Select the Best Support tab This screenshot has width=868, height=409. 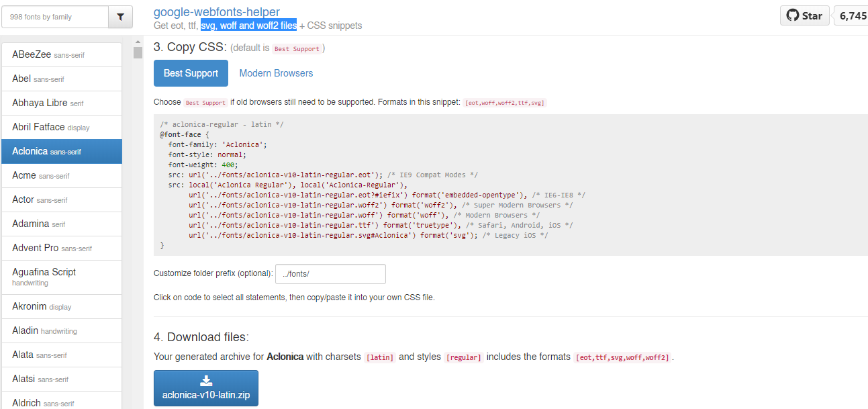191,73
